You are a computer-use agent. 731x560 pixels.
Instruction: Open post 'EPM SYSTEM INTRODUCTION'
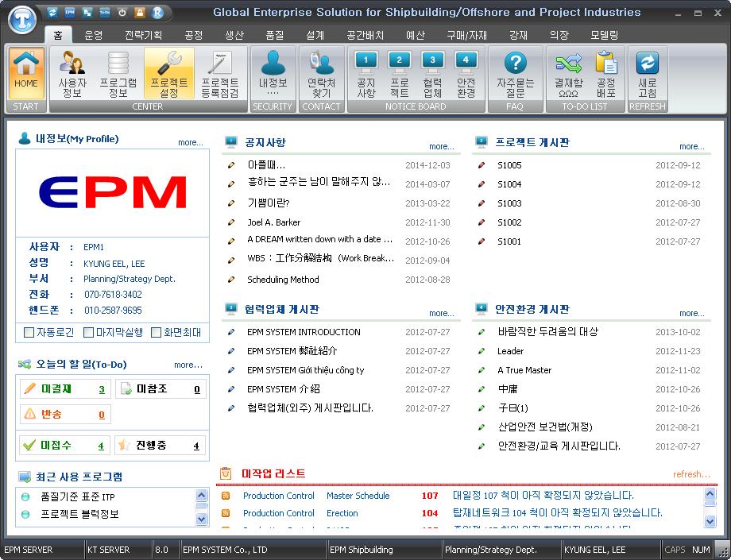coord(304,332)
